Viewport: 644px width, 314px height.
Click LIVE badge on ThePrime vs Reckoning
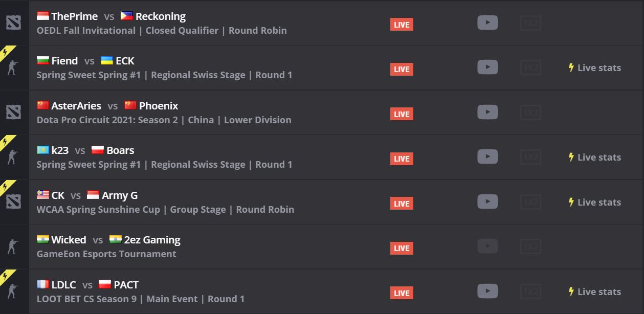[x=402, y=25]
